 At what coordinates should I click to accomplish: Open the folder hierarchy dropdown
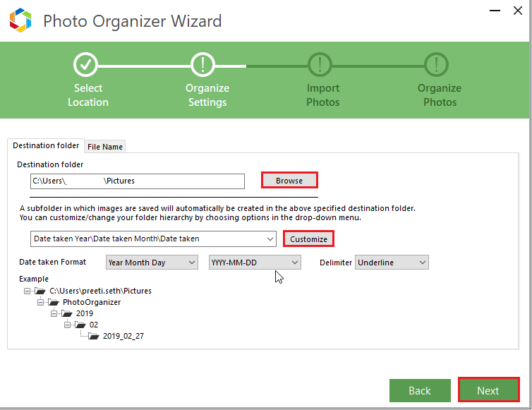click(153, 239)
